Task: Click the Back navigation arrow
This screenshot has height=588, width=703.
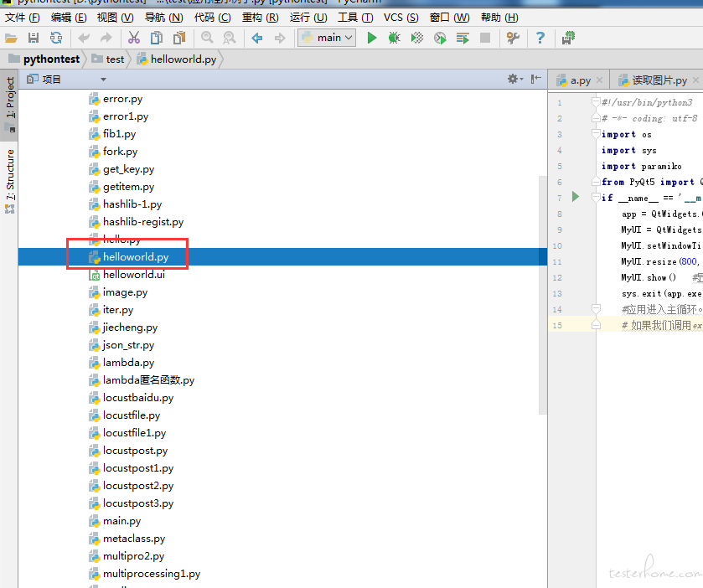Action: [257, 38]
